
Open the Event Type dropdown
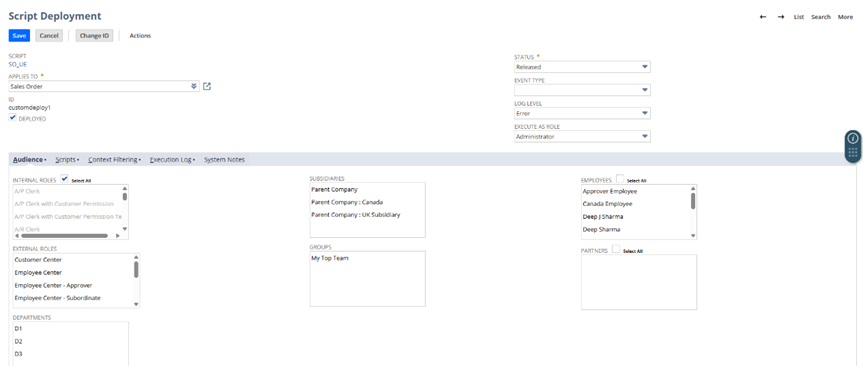click(x=582, y=90)
